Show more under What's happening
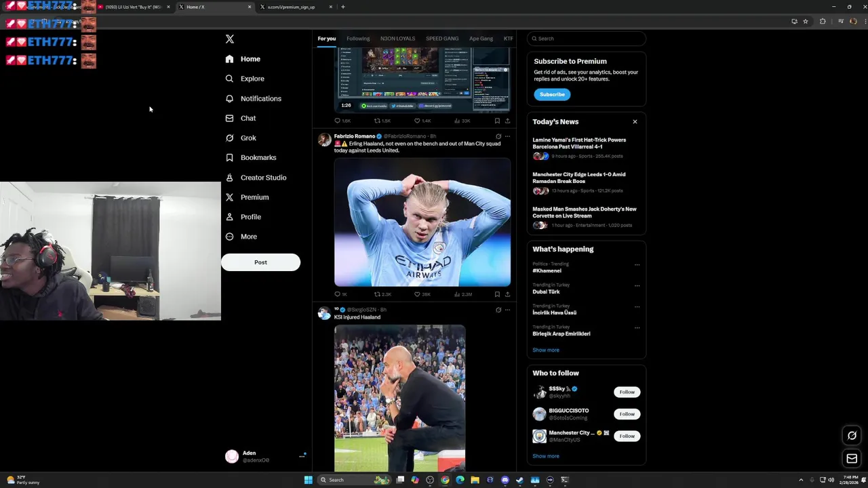Screen dimensions: 868x488 point(546,350)
